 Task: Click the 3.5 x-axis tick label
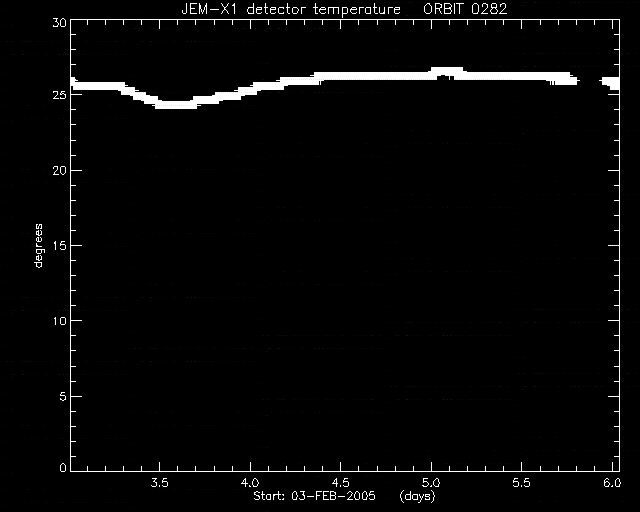click(x=160, y=483)
